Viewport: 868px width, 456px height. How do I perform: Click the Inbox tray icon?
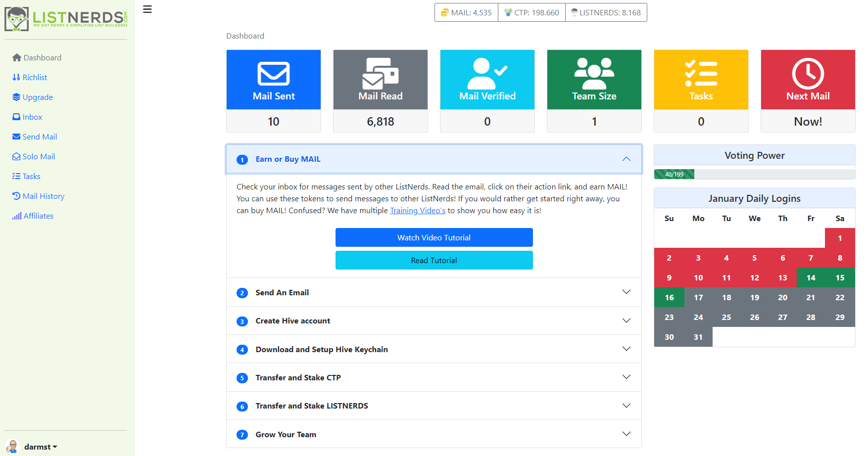coord(16,117)
